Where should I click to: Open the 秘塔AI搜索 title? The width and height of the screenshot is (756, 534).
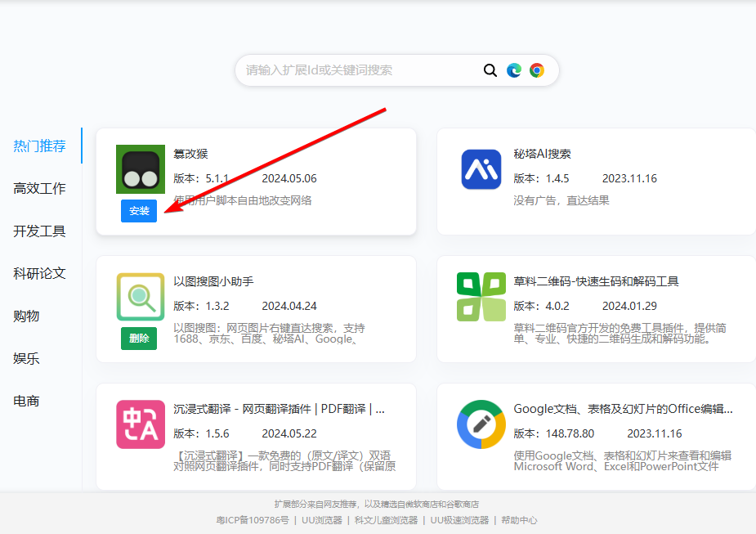543,154
